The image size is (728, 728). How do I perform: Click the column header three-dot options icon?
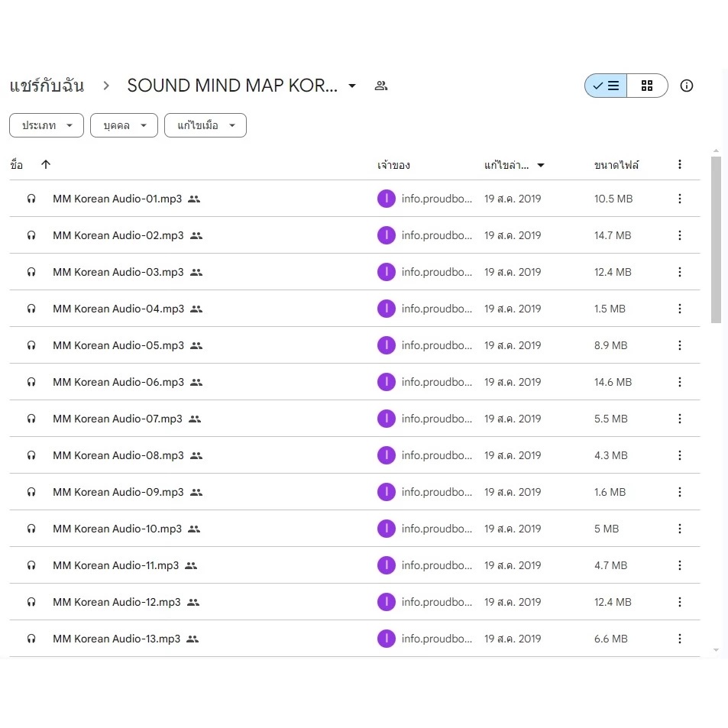tap(679, 164)
